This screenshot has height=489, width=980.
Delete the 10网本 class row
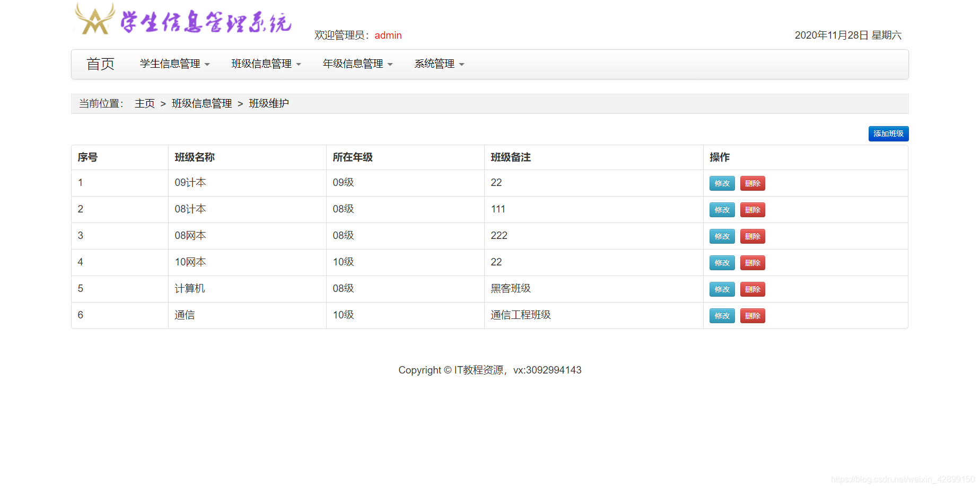[752, 263]
